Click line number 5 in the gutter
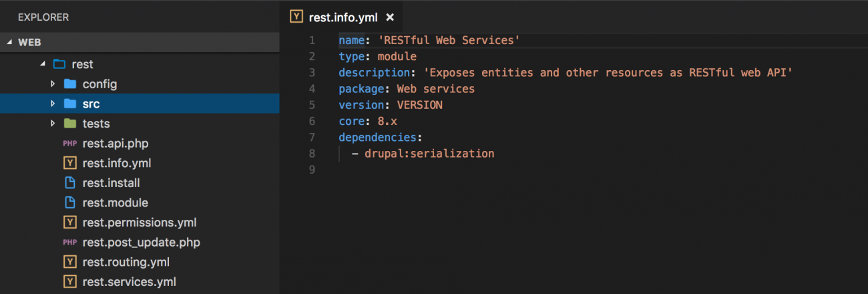The height and width of the screenshot is (294, 868). 312,105
